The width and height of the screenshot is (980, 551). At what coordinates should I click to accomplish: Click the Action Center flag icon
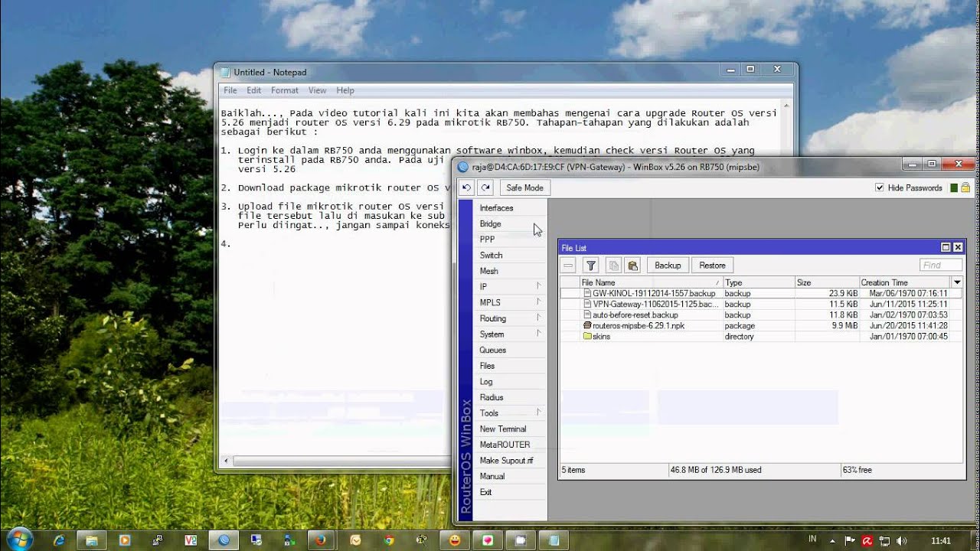click(x=851, y=540)
